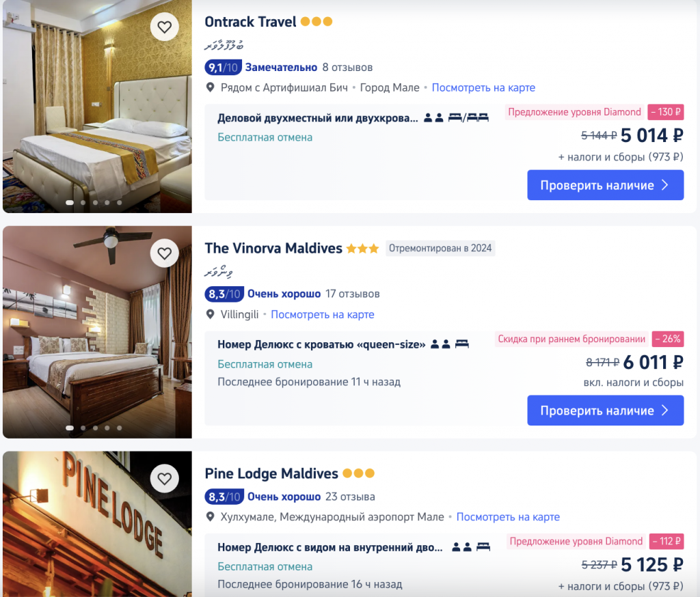Favorite the Ontrack Travel hotel with heart icon
Screen dimensions: 700x597
click(164, 27)
